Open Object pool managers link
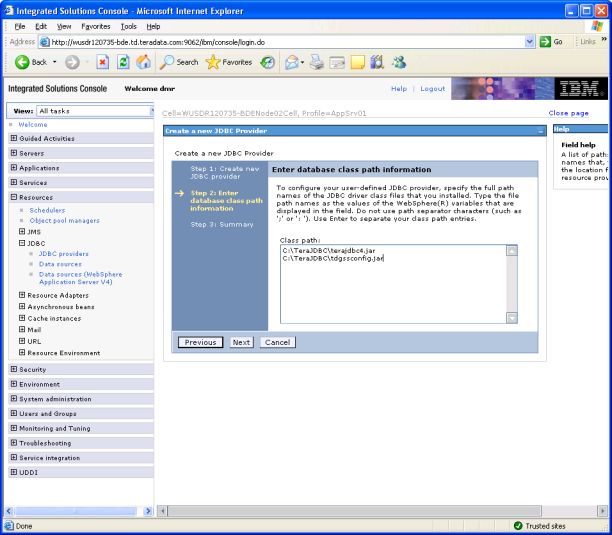 click(x=64, y=220)
